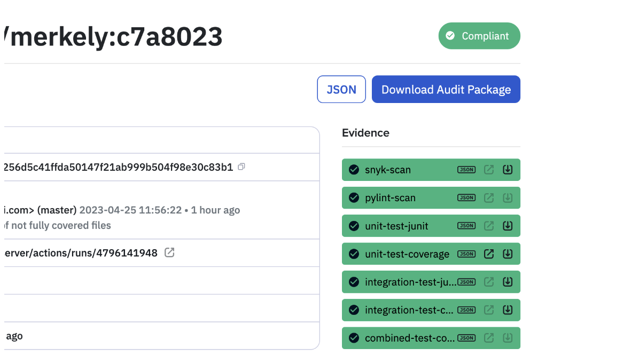Click pylint-scan download icon

click(508, 198)
